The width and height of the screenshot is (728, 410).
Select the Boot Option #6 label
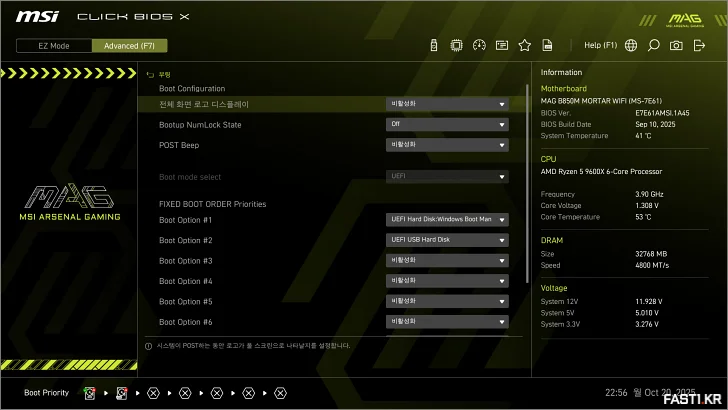pos(185,322)
